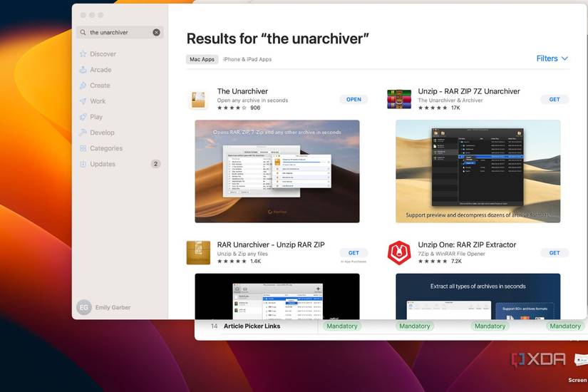Click GET for RAR Unarchiver - Unzip RAR ZIP

[x=354, y=253]
